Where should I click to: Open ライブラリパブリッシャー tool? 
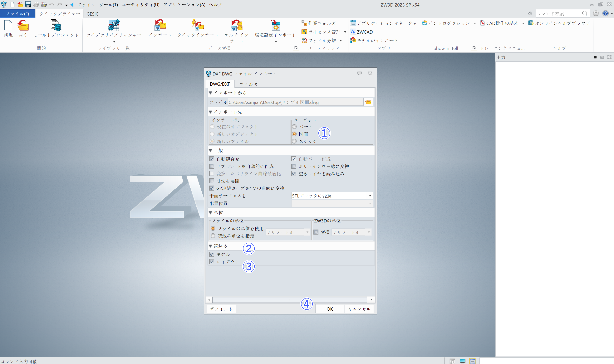(114, 28)
